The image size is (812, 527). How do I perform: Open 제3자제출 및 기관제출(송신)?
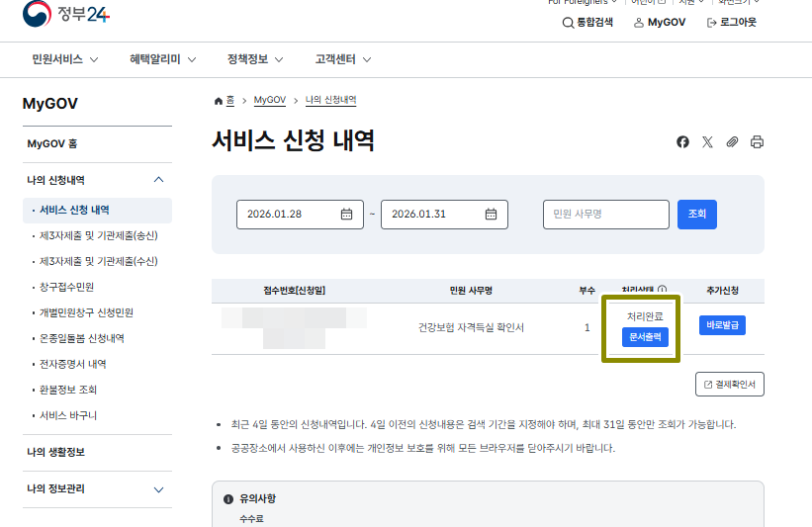pyautogui.click(x=98, y=235)
